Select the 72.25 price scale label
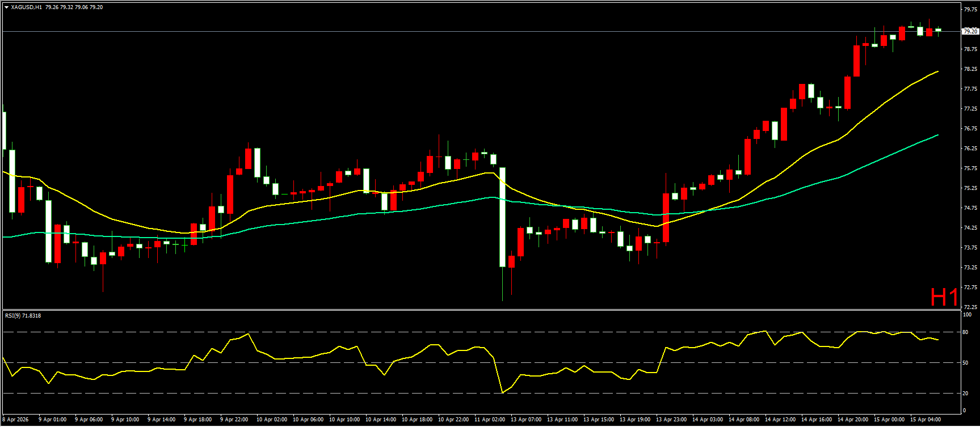This screenshot has height=427, width=980. pyautogui.click(x=970, y=307)
